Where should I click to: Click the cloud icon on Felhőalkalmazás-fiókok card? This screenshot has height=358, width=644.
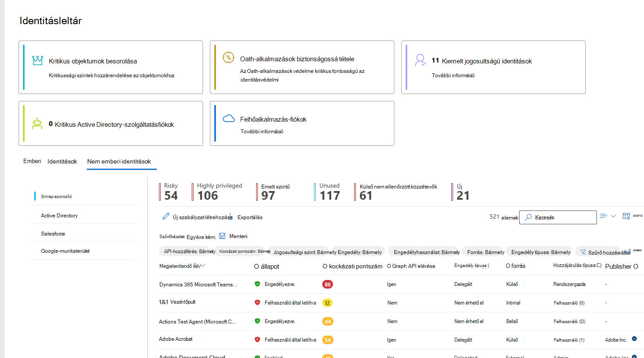pos(228,119)
